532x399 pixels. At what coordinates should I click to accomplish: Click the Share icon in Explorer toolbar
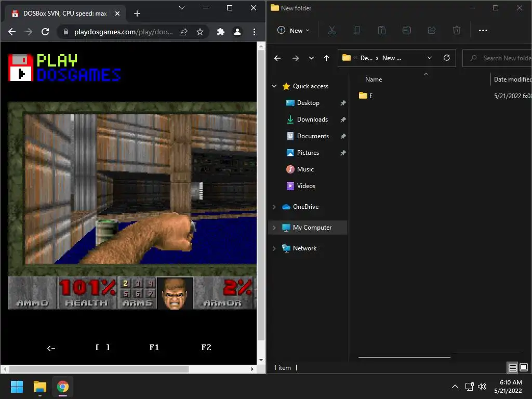[x=432, y=31]
